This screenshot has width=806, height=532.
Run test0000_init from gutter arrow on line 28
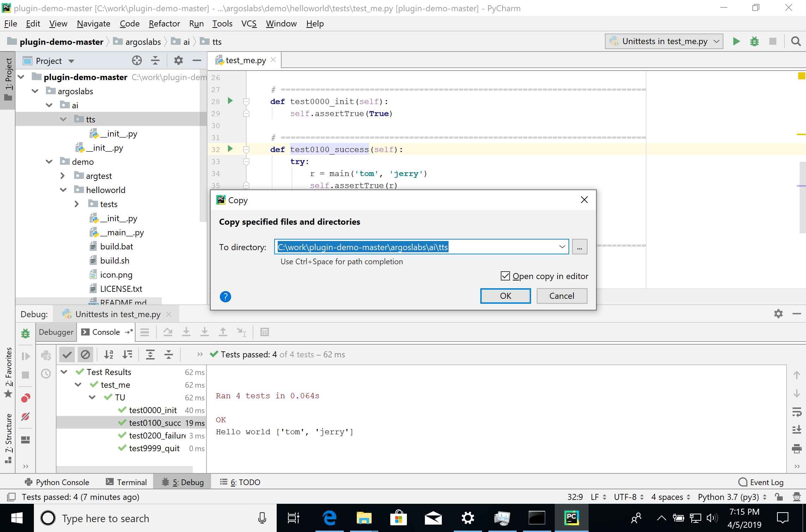[230, 101]
